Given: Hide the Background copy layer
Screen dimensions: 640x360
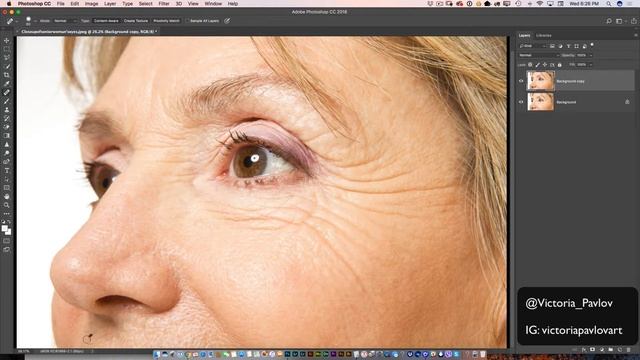Looking at the screenshot, I should (x=521, y=81).
